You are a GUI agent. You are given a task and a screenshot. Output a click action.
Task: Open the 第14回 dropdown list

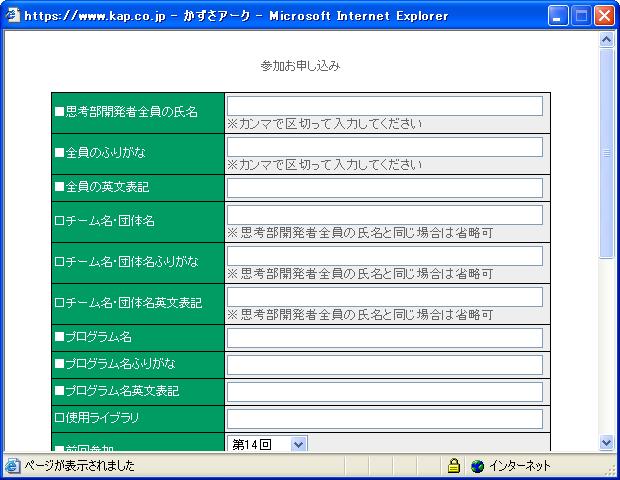click(x=298, y=443)
